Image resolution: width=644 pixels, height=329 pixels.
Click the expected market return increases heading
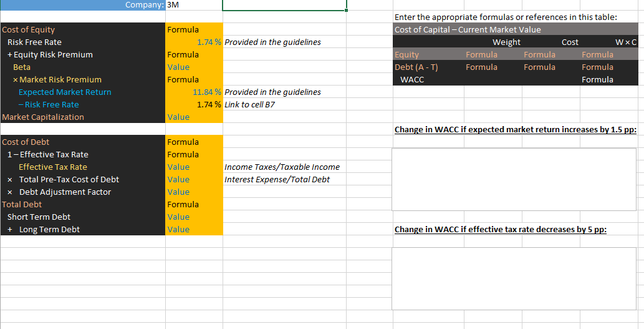coord(516,130)
